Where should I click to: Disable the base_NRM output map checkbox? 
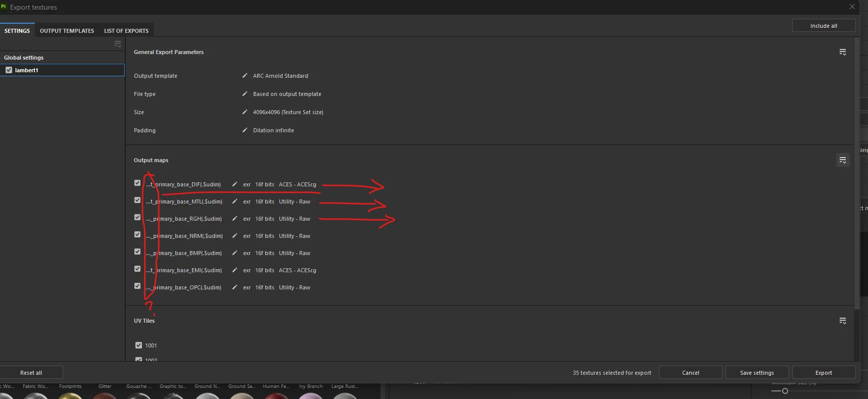tap(137, 234)
